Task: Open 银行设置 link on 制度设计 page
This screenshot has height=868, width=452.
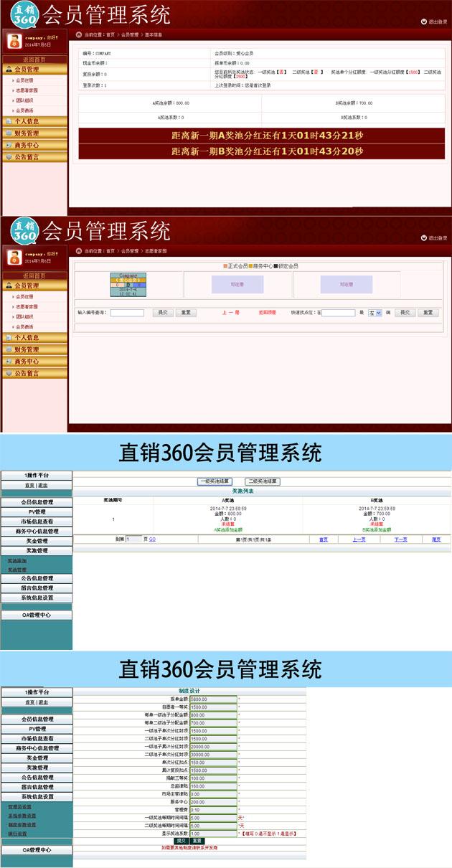Action: (x=17, y=834)
